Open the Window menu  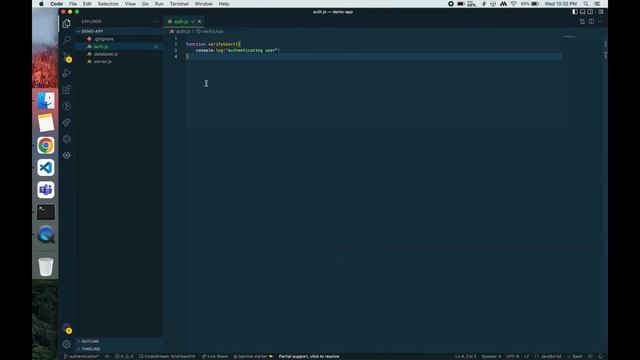click(203, 4)
